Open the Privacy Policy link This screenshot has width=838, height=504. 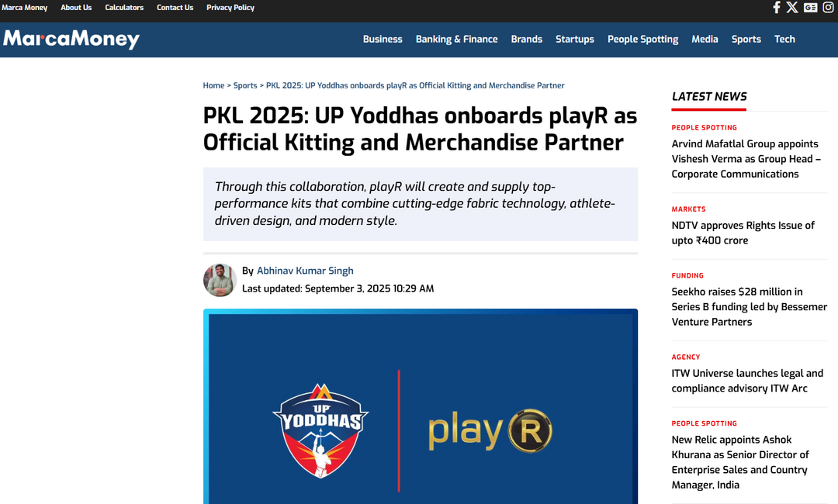click(x=230, y=8)
